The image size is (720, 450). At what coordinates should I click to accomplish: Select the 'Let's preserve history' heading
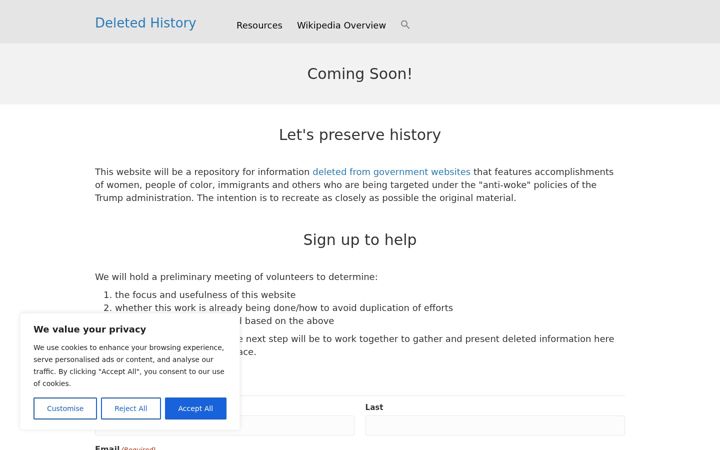click(360, 135)
